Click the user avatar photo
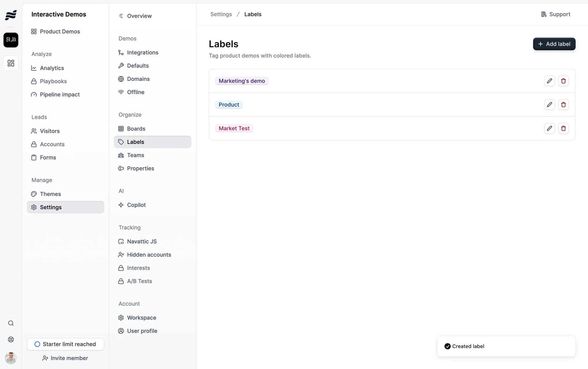Image resolution: width=588 pixels, height=369 pixels. [x=11, y=358]
